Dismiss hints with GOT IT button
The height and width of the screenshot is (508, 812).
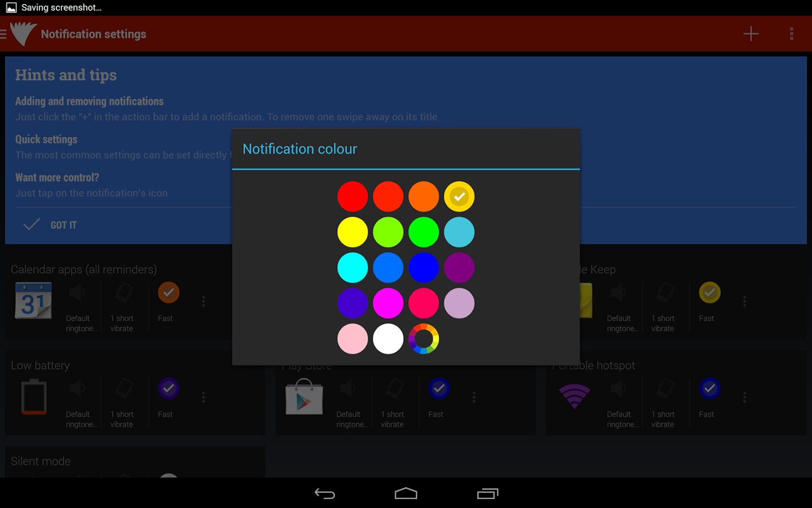tap(51, 225)
